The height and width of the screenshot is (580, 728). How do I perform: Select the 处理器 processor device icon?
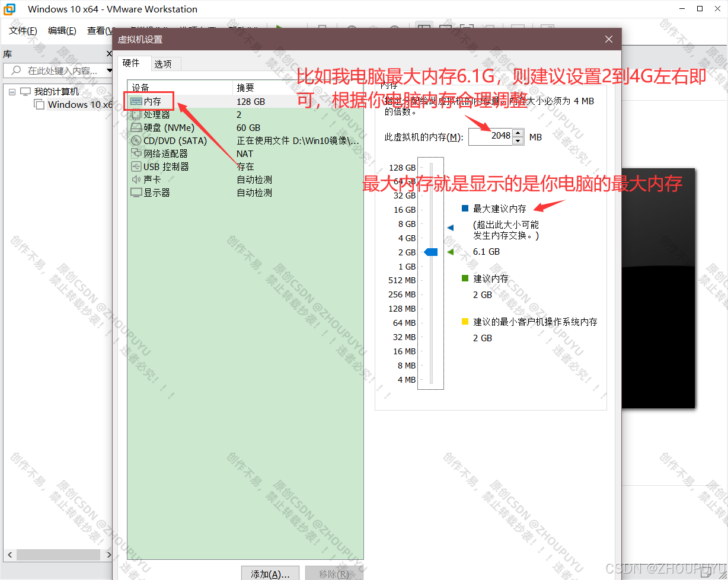(136, 115)
